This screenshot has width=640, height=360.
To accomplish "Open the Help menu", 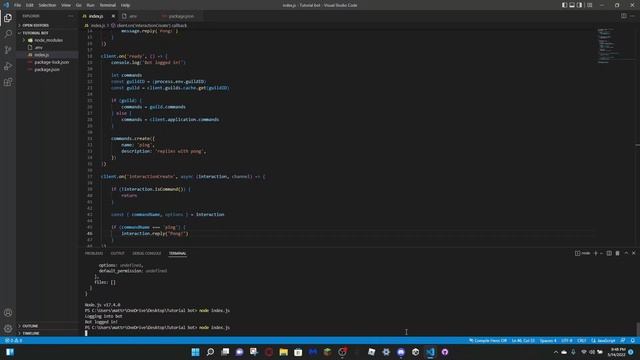I will click(125, 5).
